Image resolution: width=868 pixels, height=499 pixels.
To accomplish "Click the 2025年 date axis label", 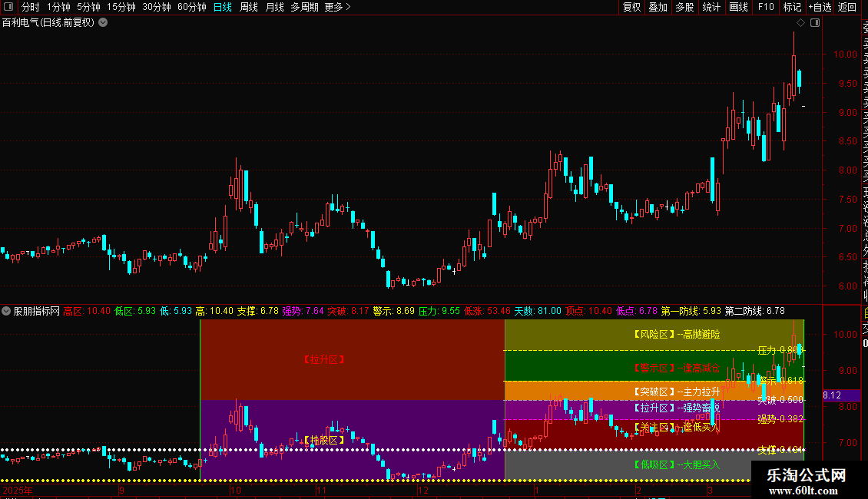I will point(18,490).
